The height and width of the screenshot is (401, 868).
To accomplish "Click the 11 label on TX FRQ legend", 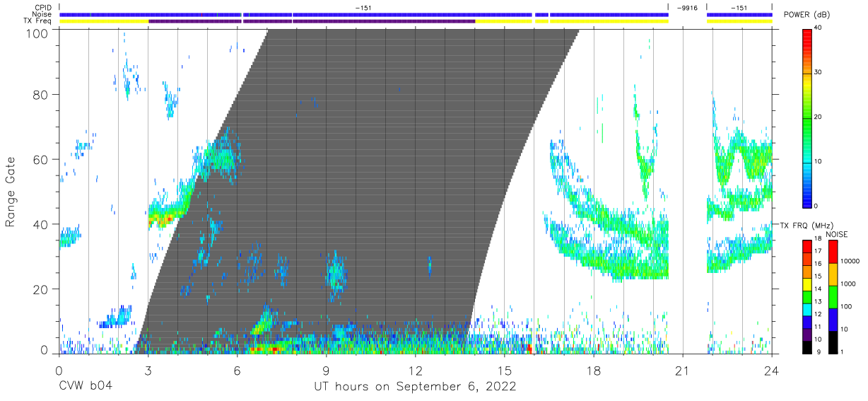I will (x=819, y=327).
